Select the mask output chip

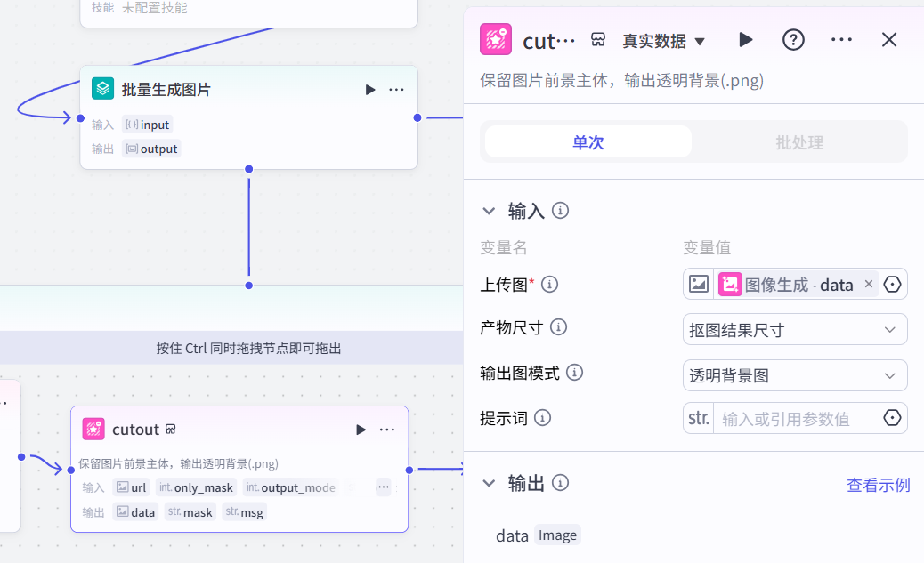(x=190, y=511)
